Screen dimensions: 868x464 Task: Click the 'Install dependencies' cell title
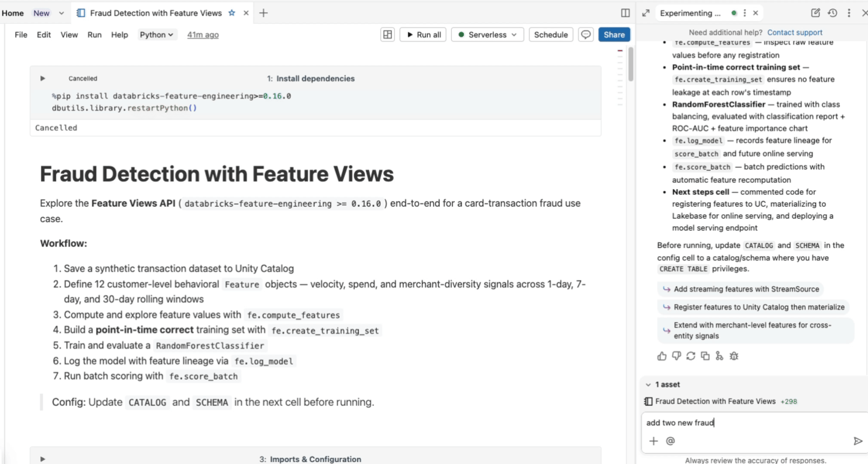coord(315,79)
